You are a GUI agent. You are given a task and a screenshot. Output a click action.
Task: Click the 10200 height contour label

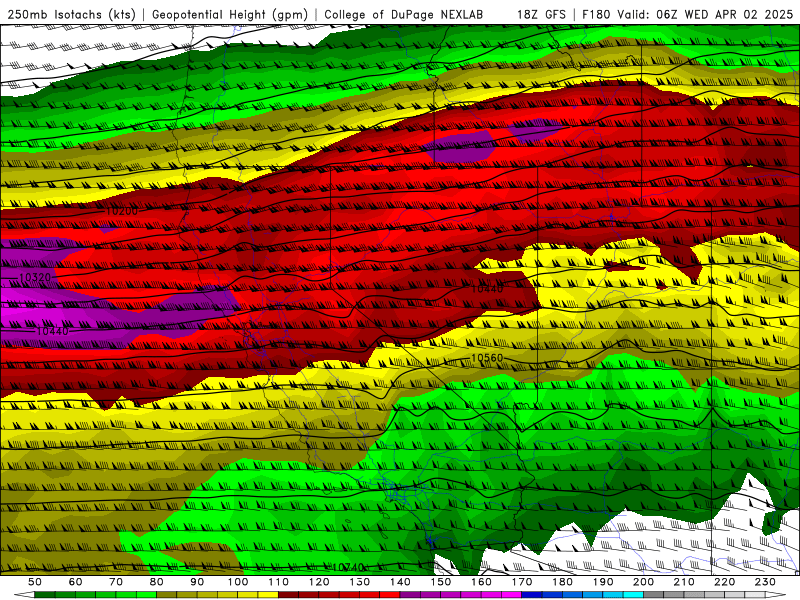(121, 211)
